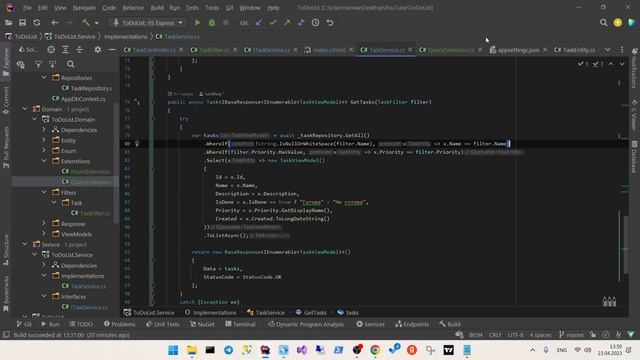
Task: Toggle the Database side panel button
Action: 634,158
